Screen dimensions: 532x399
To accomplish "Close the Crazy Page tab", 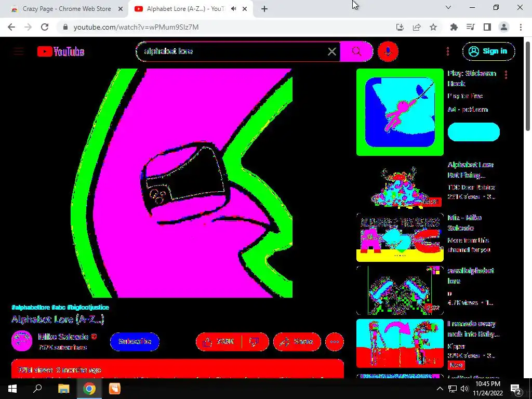I will coord(121,9).
